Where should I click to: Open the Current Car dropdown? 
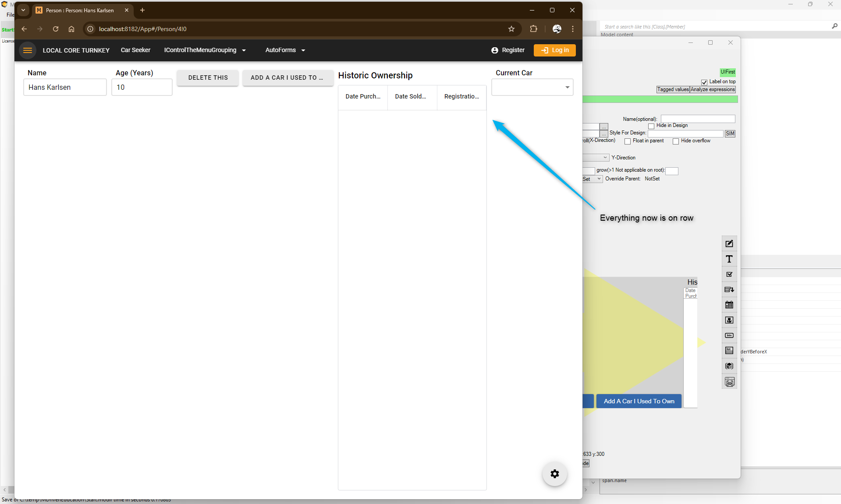[x=532, y=88]
